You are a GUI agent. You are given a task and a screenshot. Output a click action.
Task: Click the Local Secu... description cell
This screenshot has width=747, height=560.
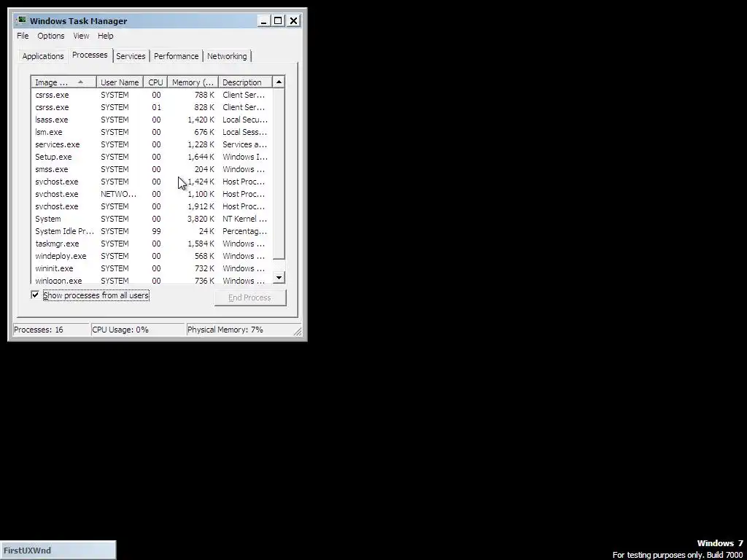[x=245, y=120]
